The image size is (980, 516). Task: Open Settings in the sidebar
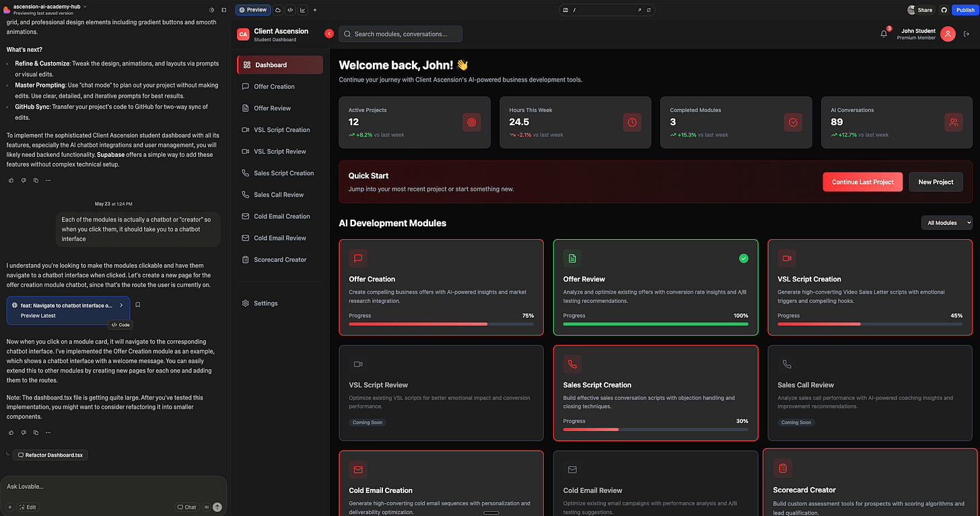(280, 303)
